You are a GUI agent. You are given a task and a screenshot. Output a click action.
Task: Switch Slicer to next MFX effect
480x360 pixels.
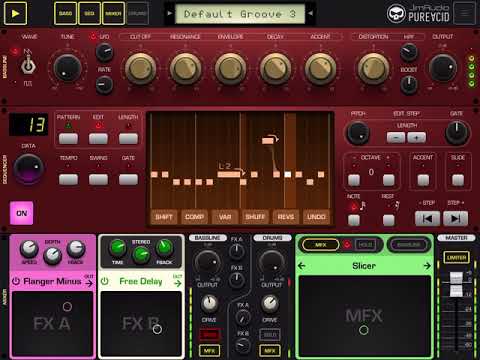click(x=427, y=266)
